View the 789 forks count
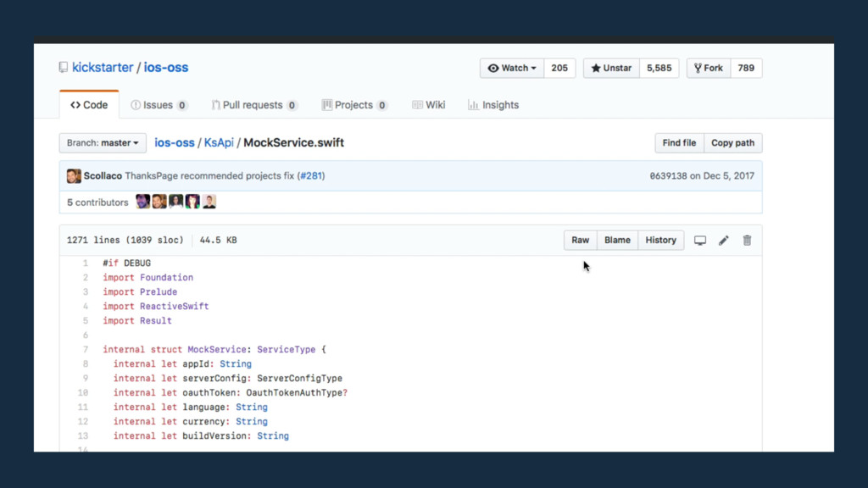This screenshot has height=488, width=868. click(x=746, y=68)
